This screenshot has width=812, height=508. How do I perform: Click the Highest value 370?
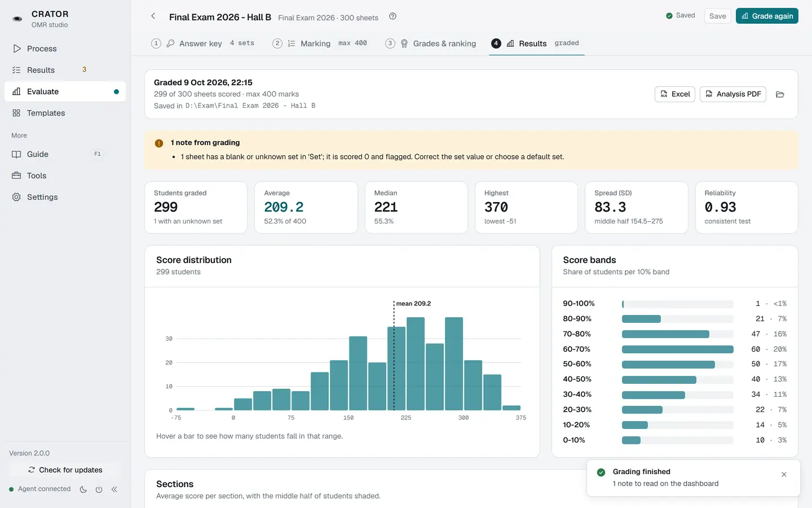[x=496, y=207]
